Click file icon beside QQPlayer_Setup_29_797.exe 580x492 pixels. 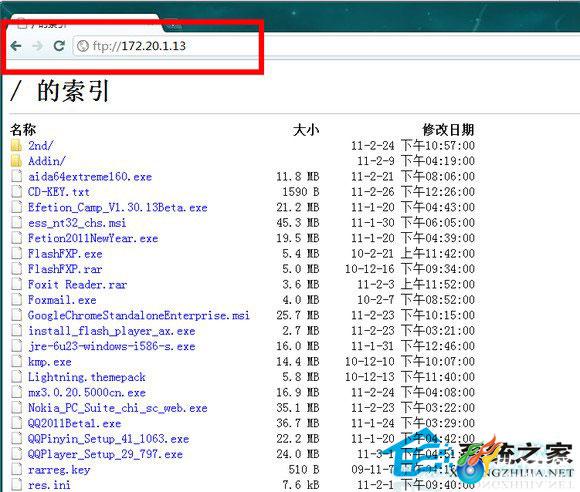16,454
